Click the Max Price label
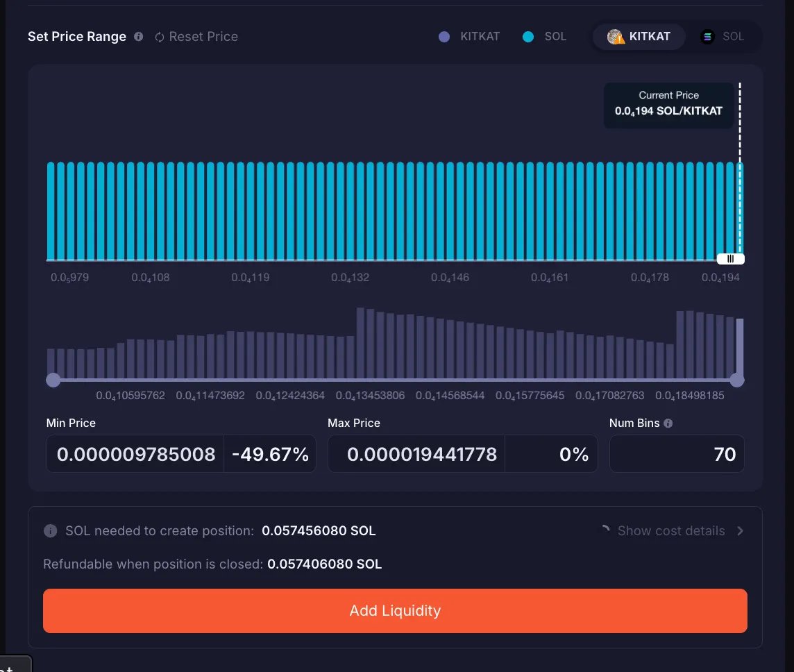Viewport: 794px width, 672px height. click(x=354, y=423)
